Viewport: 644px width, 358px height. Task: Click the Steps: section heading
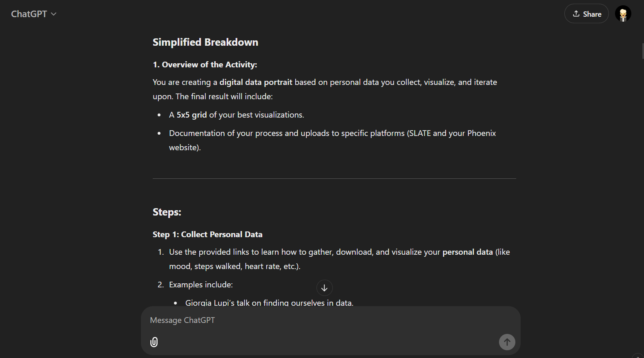coord(167,212)
